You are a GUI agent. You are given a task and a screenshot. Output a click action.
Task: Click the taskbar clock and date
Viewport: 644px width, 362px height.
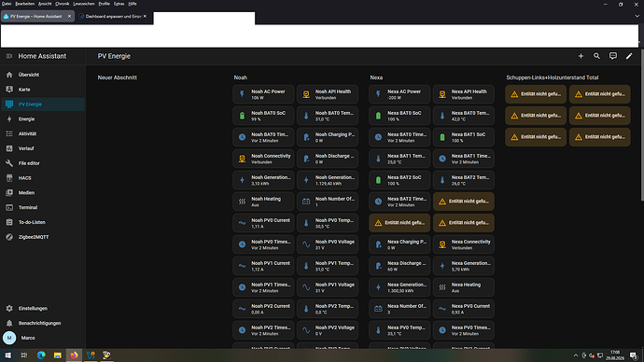click(x=615, y=355)
